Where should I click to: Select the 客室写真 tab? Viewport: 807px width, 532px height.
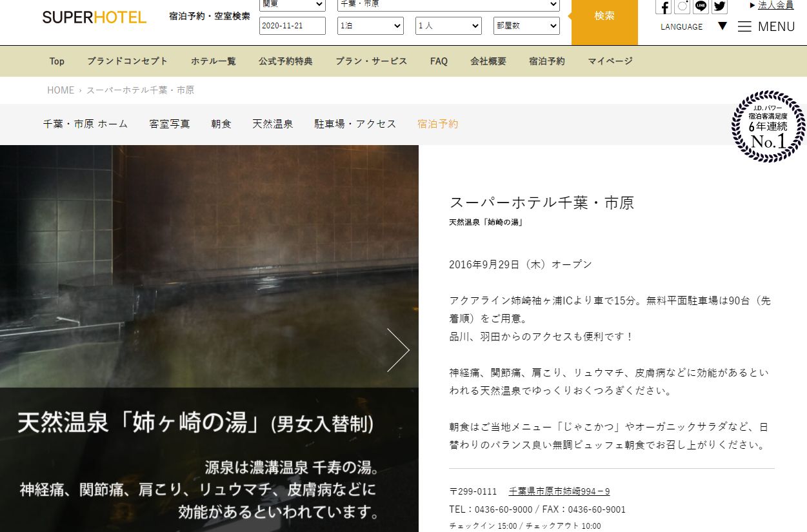pos(170,124)
